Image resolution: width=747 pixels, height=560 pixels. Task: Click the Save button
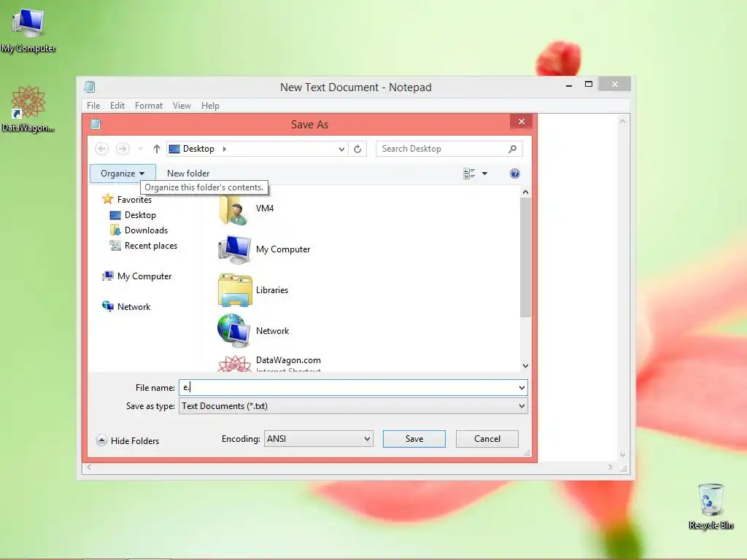coord(414,438)
